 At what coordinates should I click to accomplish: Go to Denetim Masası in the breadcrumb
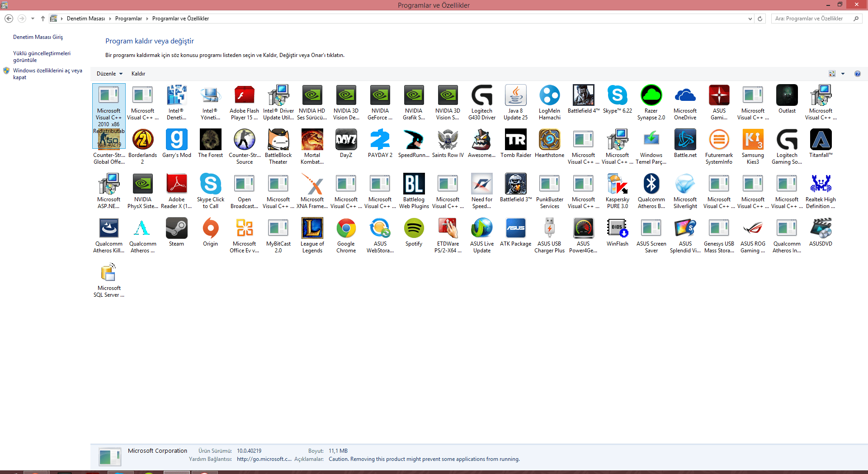click(x=86, y=19)
